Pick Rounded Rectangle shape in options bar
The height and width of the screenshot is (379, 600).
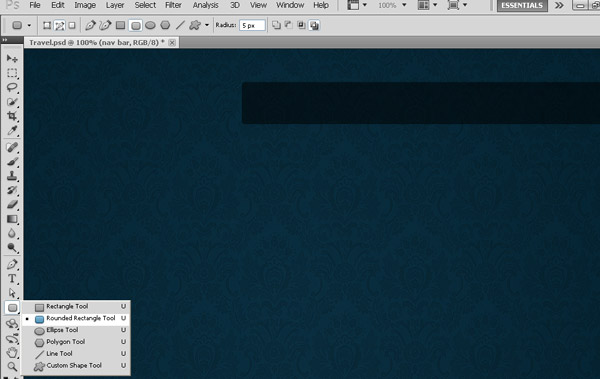click(135, 25)
